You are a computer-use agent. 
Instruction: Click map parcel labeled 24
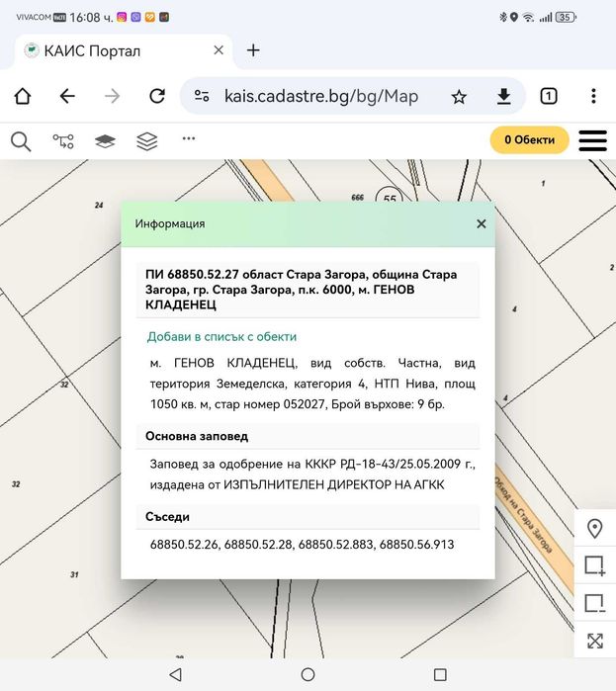99,205
